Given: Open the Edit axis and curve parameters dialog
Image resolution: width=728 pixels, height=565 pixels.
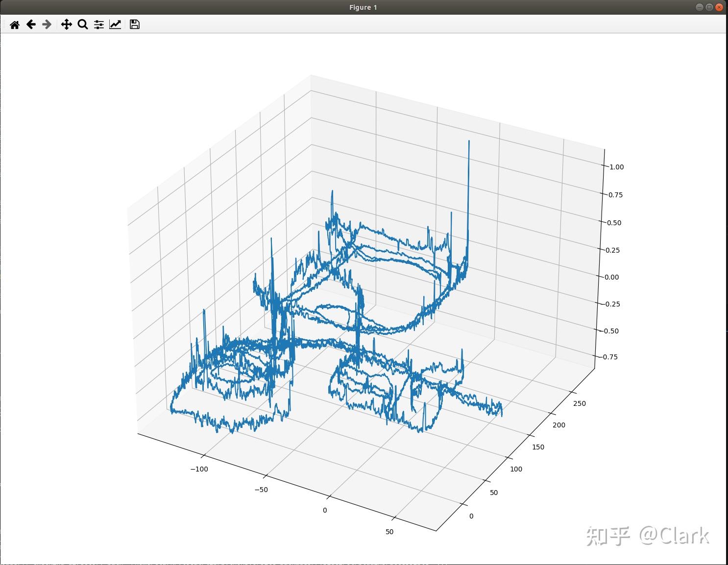Looking at the screenshot, I should pos(115,24).
